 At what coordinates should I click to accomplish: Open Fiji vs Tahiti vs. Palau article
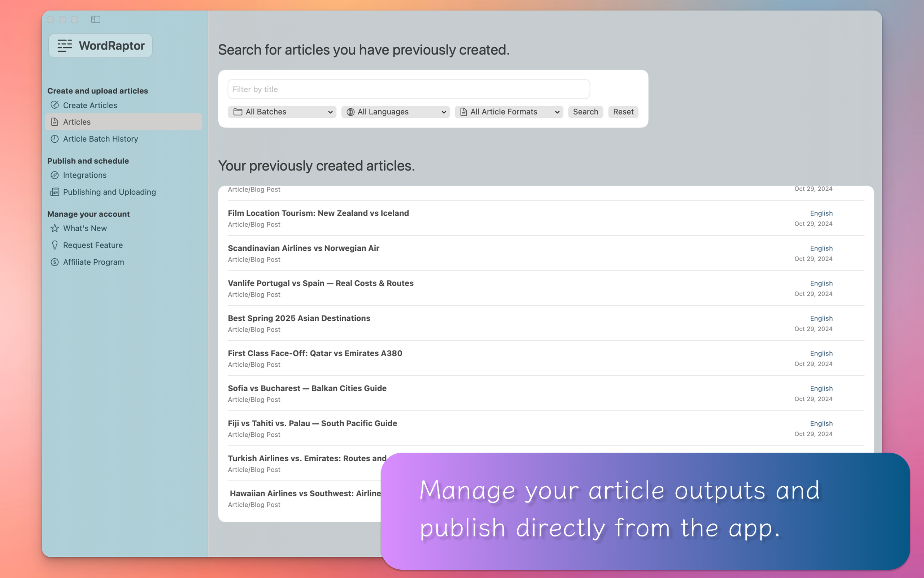(312, 423)
